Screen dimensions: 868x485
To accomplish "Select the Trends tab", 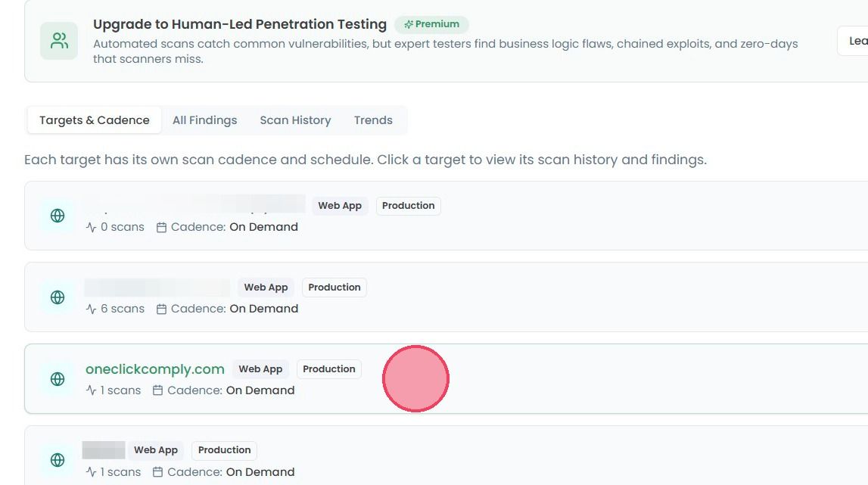I will click(x=373, y=120).
